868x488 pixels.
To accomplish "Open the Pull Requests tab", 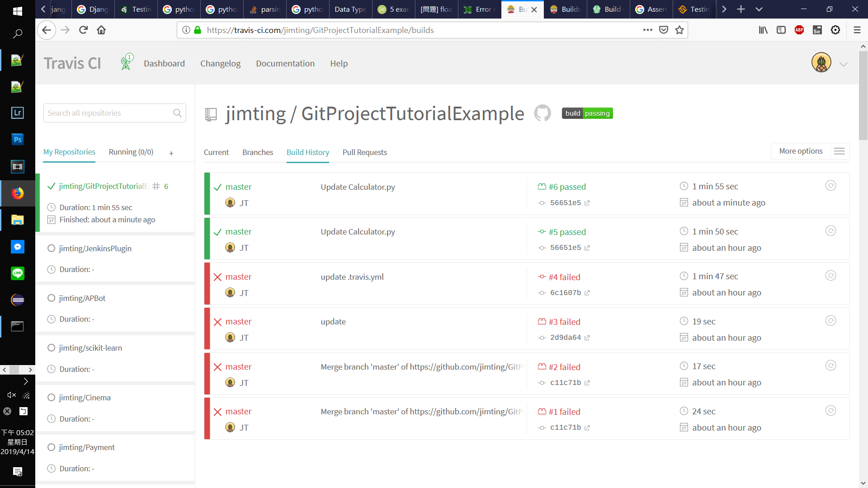I will coord(364,152).
